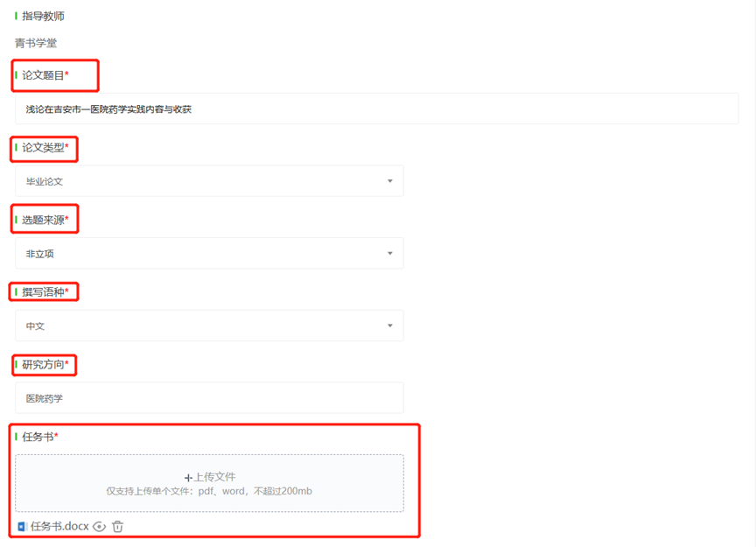Click the 上传文件 upload text

coord(214,477)
